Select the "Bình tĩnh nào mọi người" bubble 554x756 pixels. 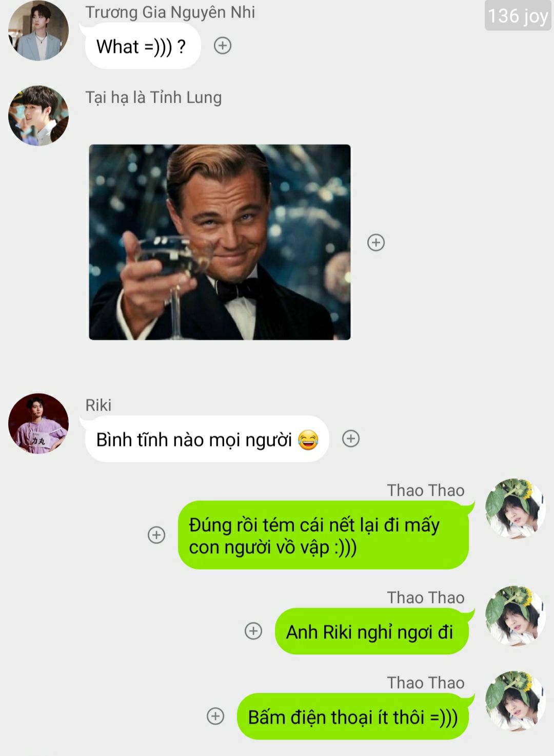207,439
